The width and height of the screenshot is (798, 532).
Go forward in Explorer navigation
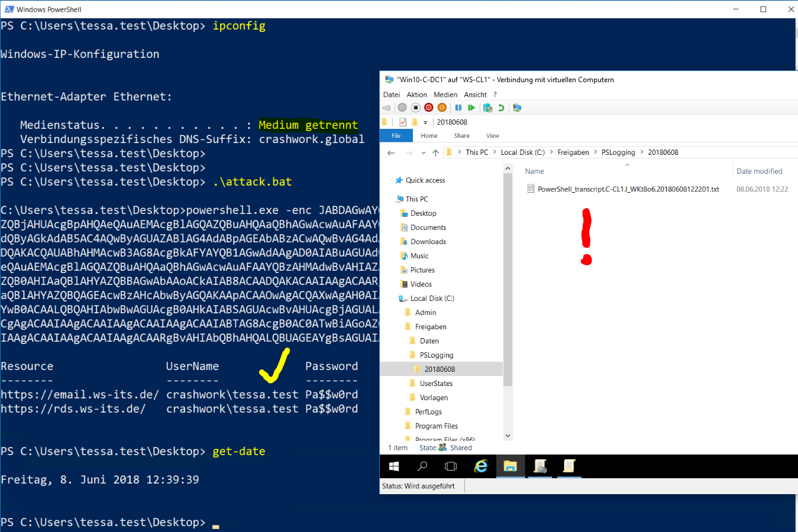(409, 153)
